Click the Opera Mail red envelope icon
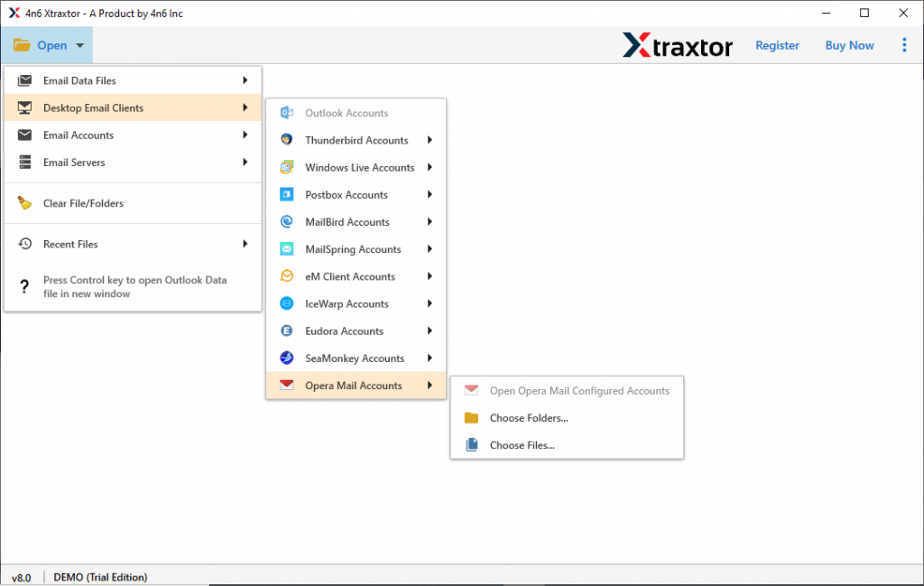 [289, 385]
